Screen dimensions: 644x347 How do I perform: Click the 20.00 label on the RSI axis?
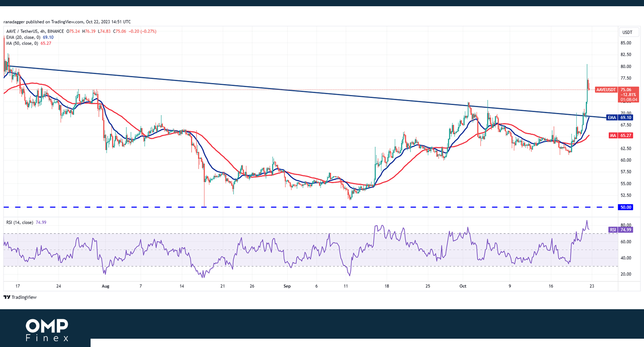(626, 274)
